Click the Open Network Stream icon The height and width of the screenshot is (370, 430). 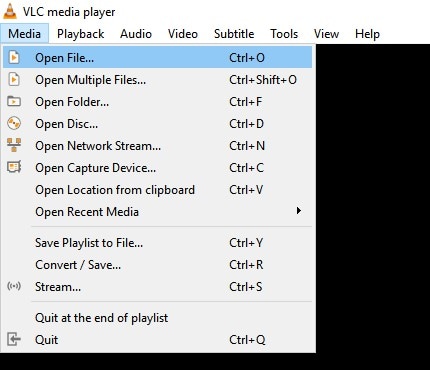(x=14, y=145)
